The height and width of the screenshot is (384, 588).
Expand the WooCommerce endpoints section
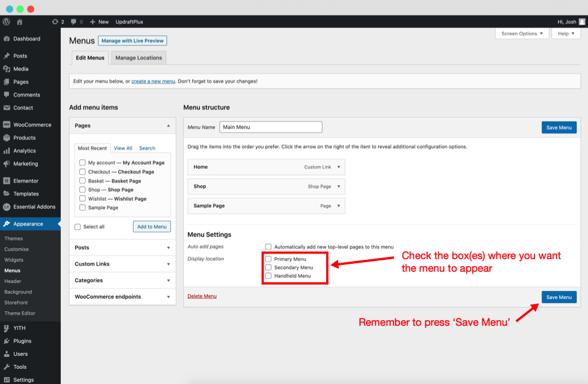click(168, 297)
